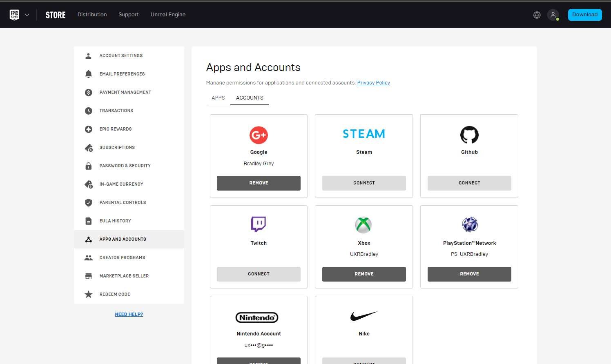Open Marketplace Seller in sidebar

point(129,276)
